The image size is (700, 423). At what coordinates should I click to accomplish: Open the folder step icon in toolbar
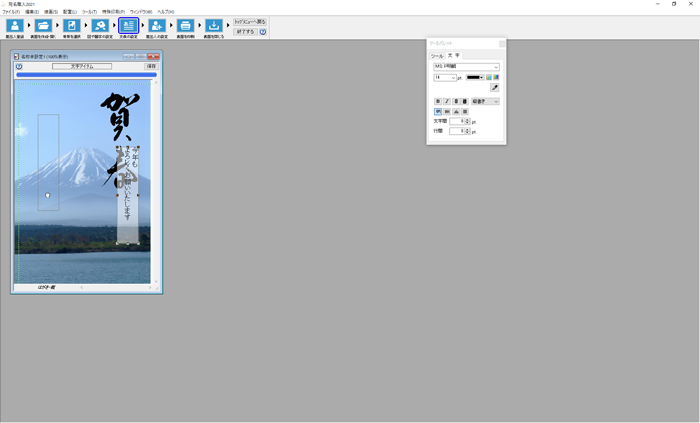click(x=43, y=26)
